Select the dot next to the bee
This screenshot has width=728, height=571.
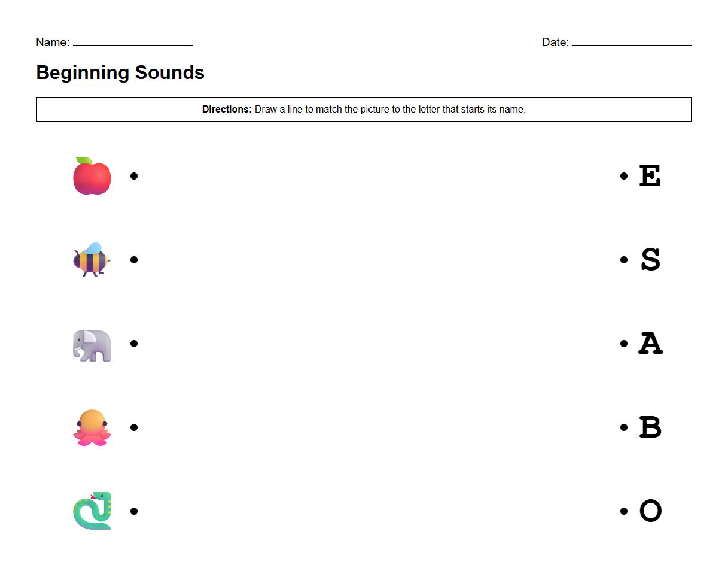133,260
